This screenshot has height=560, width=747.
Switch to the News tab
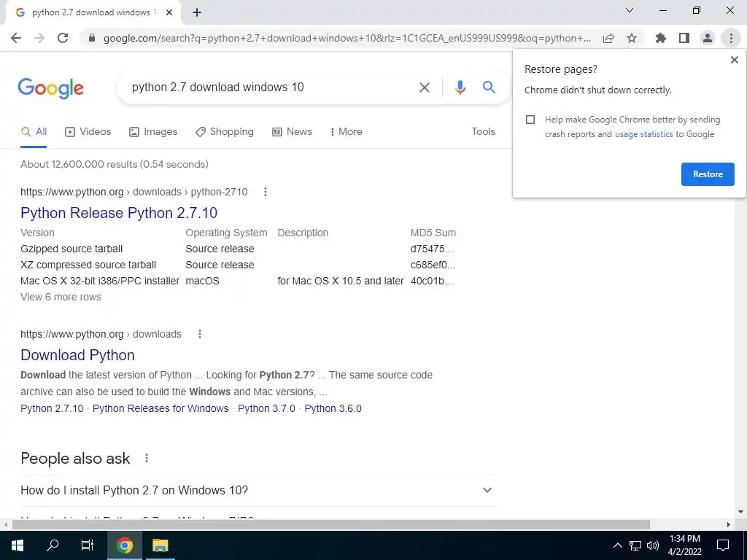click(292, 132)
